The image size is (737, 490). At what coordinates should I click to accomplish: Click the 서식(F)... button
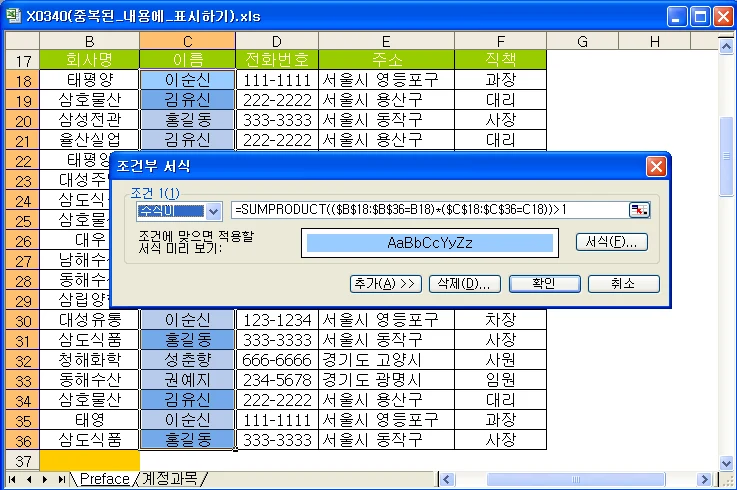pos(612,242)
